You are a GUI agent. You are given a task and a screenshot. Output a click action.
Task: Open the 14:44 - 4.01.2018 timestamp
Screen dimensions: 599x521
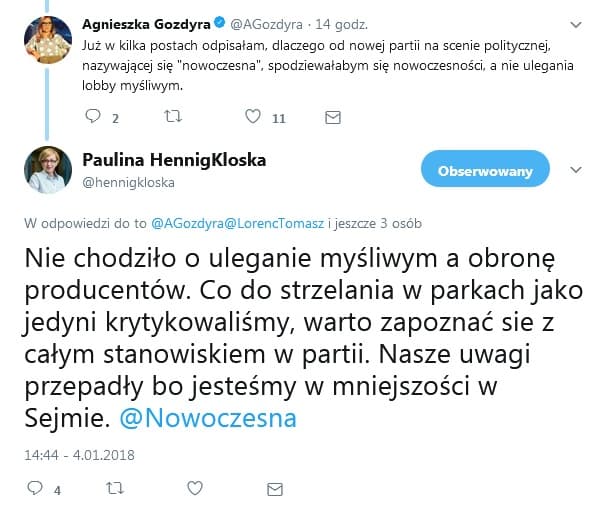[79, 455]
